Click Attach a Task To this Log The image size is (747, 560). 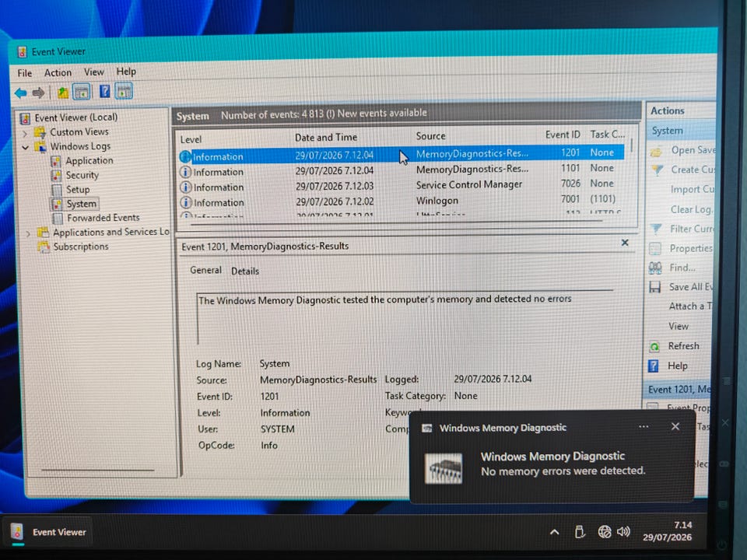(x=690, y=306)
